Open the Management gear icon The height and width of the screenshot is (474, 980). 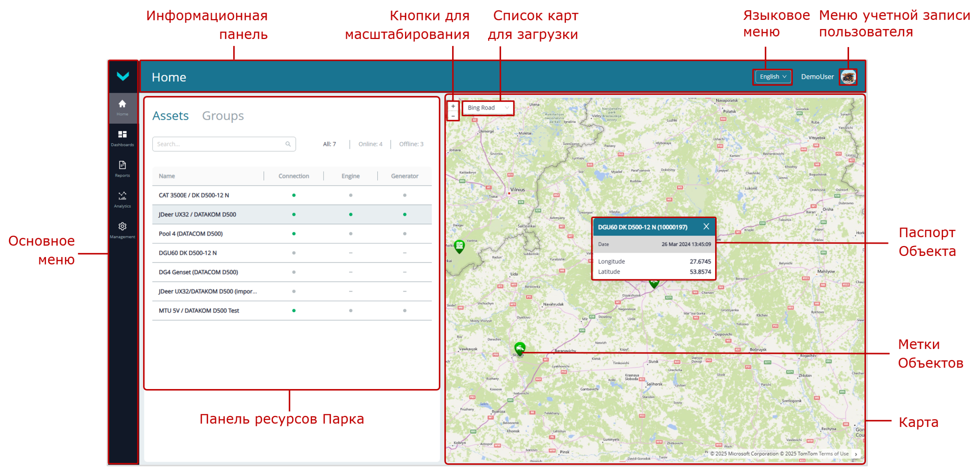[x=122, y=226]
